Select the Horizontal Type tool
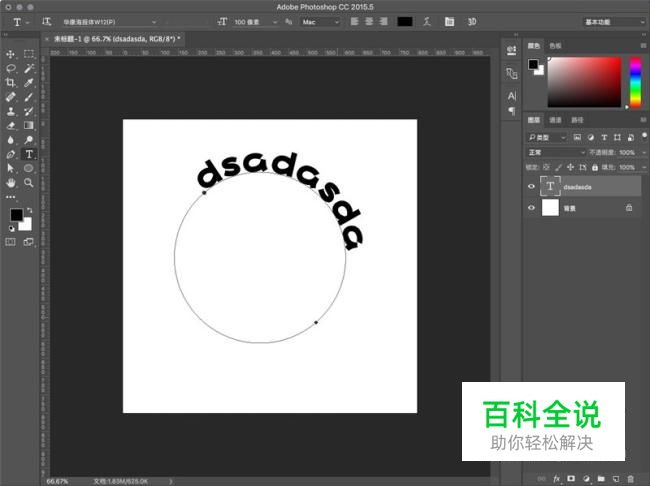 (x=29, y=155)
